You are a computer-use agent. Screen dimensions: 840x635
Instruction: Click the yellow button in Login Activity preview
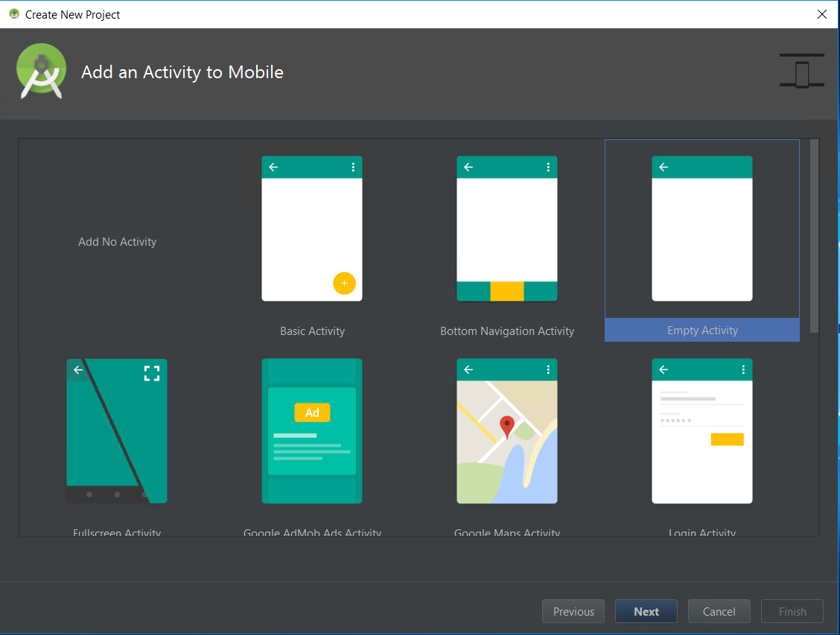[727, 439]
